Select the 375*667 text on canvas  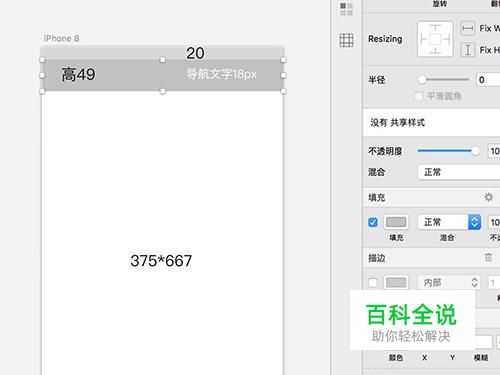pos(161,261)
